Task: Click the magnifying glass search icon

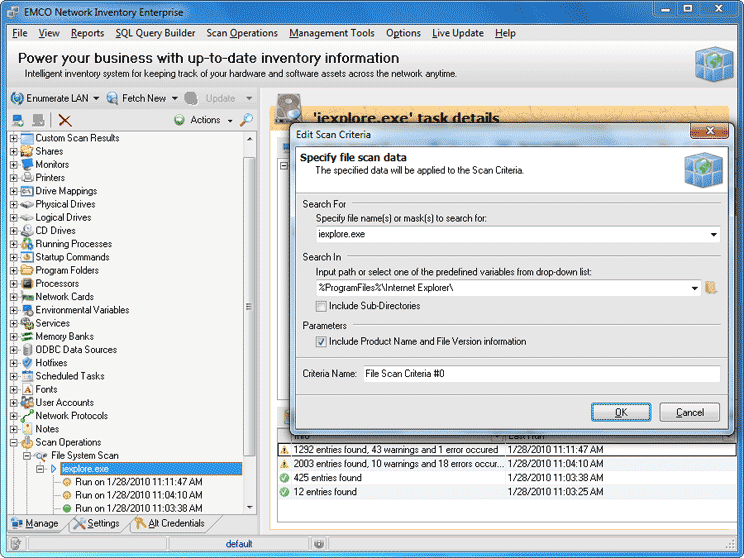Action: (246, 120)
